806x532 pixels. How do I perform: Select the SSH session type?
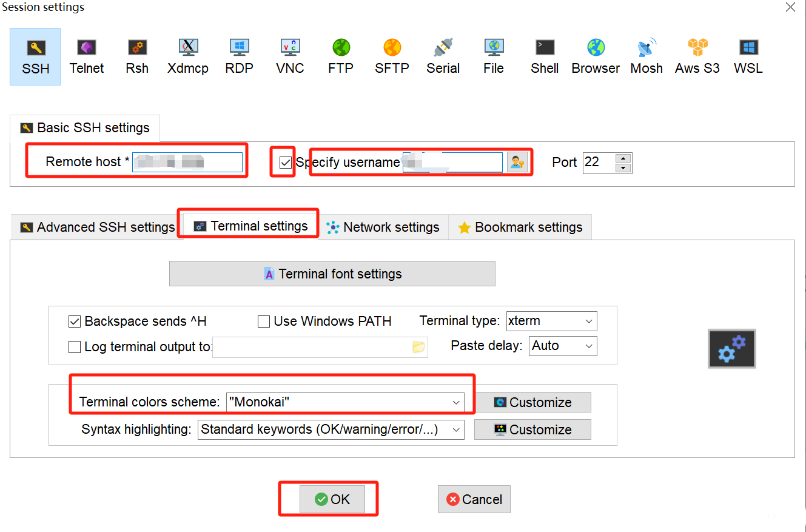point(35,56)
